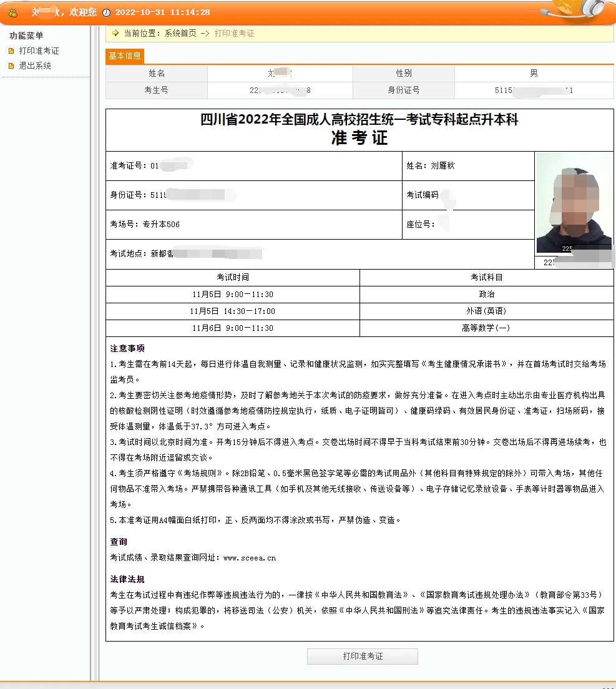Click the 考试科目 column header
Image resolution: width=616 pixels, height=689 pixels.
click(x=486, y=277)
